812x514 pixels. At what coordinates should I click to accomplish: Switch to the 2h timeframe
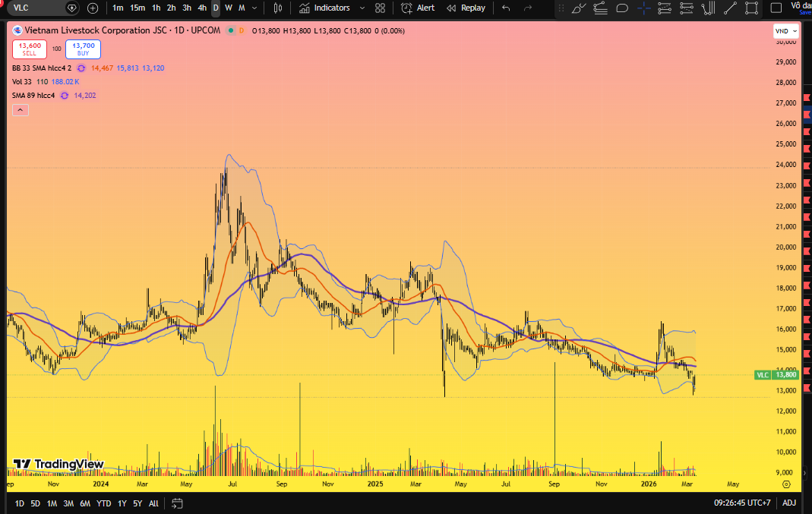(172, 8)
